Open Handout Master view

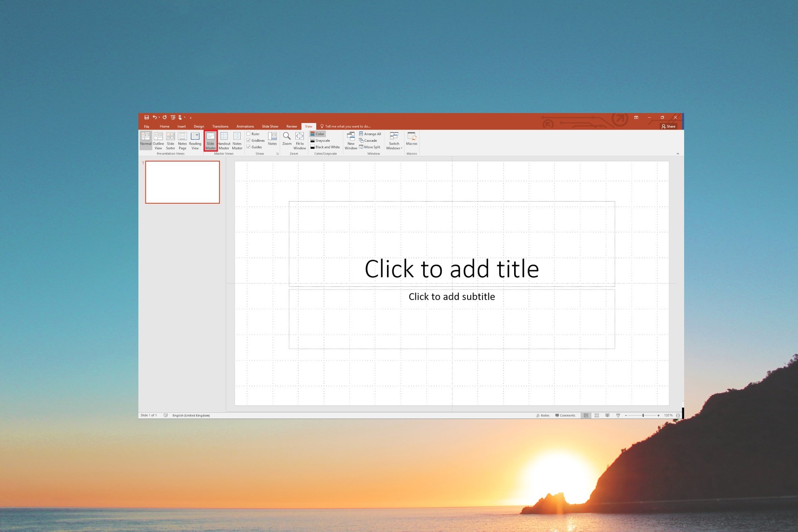tap(224, 140)
